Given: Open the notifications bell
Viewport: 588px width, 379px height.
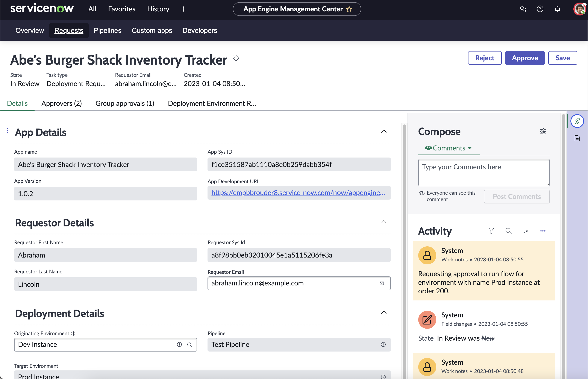Looking at the screenshot, I should (558, 9).
